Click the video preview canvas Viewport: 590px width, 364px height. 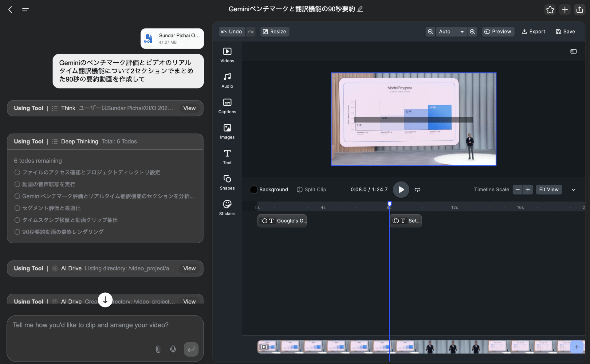413,119
